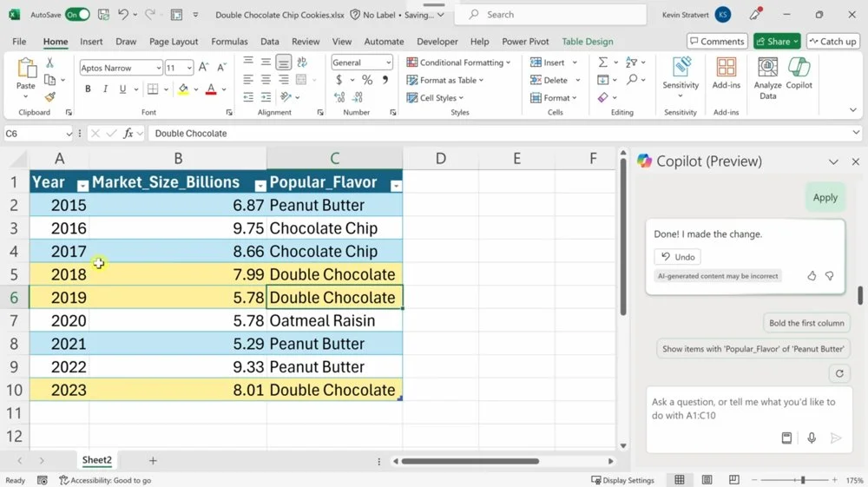The image size is (868, 487).
Task: Switch to the Formulas tab
Action: pos(229,42)
